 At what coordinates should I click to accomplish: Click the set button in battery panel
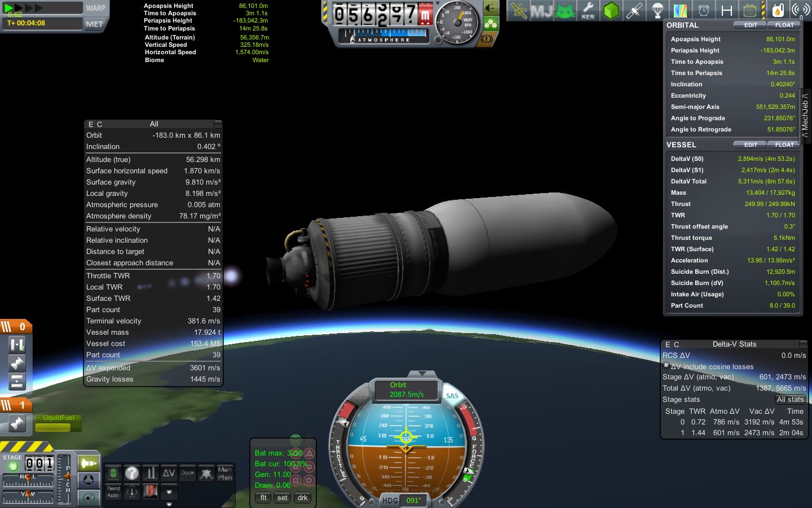pyautogui.click(x=283, y=498)
